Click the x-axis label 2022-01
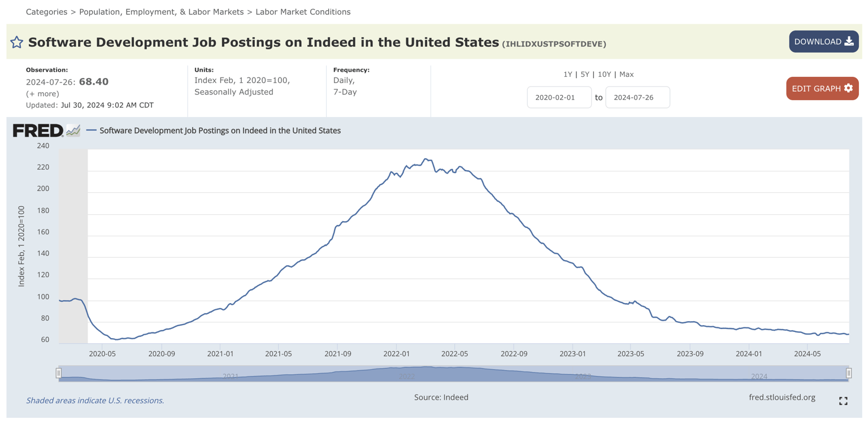 [396, 354]
